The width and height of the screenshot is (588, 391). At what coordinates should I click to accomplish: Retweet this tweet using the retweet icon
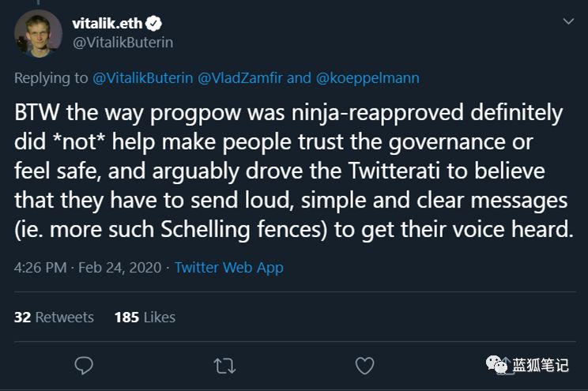point(224,365)
